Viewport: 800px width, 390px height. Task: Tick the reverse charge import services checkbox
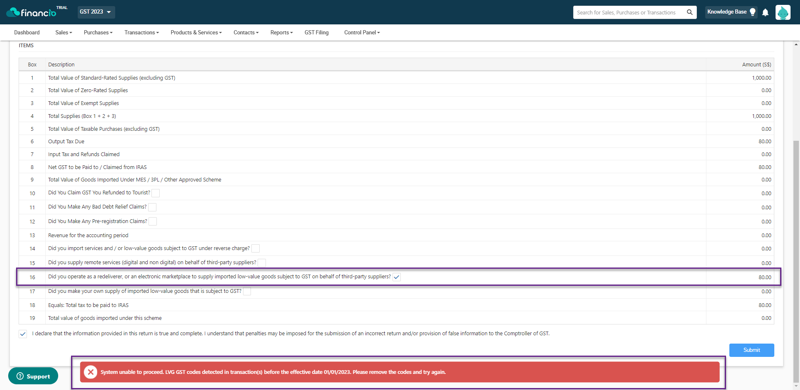[x=256, y=248]
